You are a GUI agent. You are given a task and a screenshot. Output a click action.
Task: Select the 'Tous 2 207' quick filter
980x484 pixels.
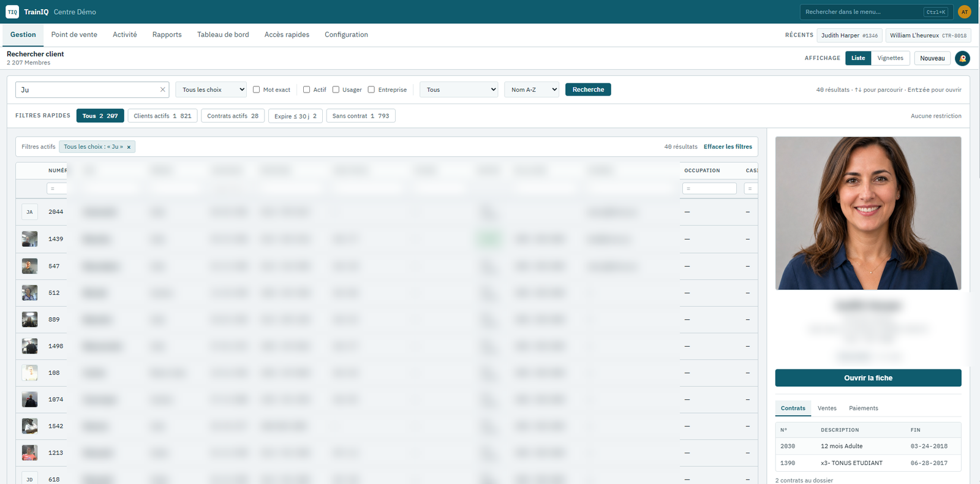[x=100, y=116]
